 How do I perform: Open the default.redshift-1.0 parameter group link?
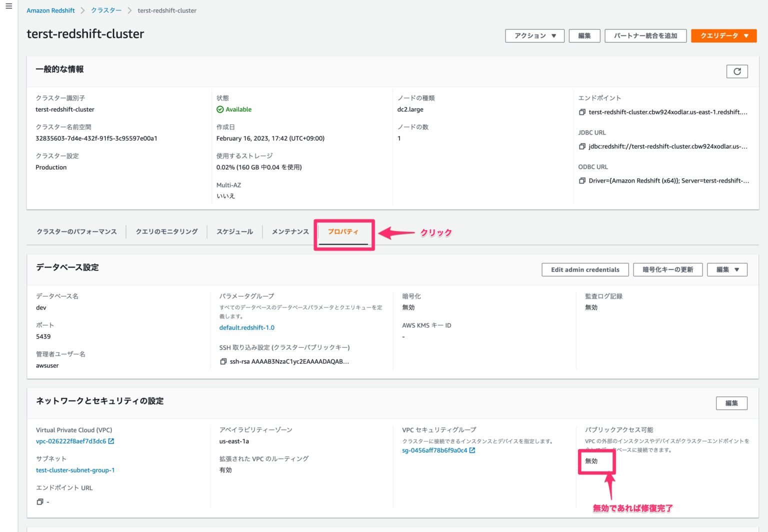pyautogui.click(x=246, y=327)
